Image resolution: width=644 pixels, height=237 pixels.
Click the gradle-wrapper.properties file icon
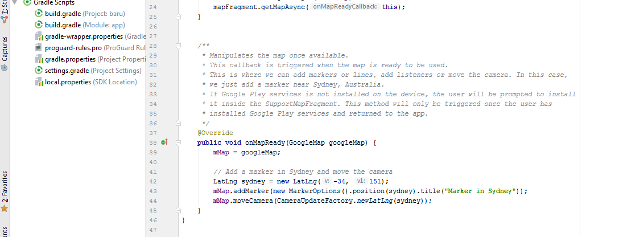[39, 36]
